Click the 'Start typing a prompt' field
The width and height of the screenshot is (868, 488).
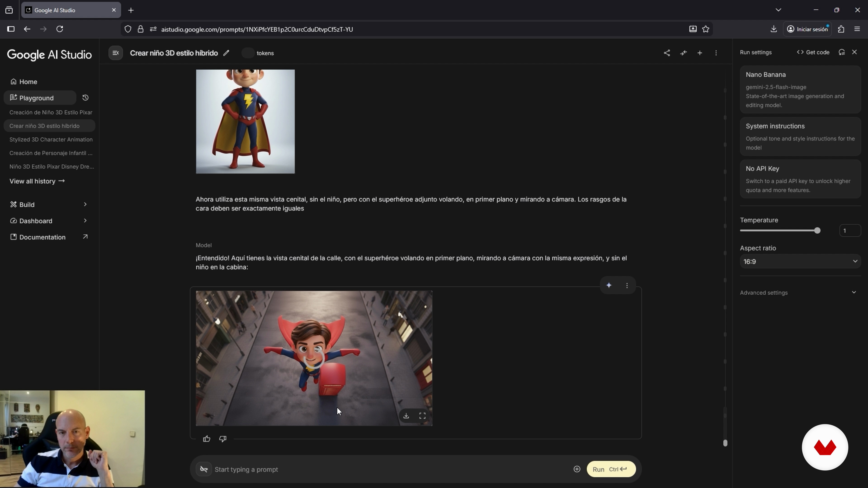(391, 469)
